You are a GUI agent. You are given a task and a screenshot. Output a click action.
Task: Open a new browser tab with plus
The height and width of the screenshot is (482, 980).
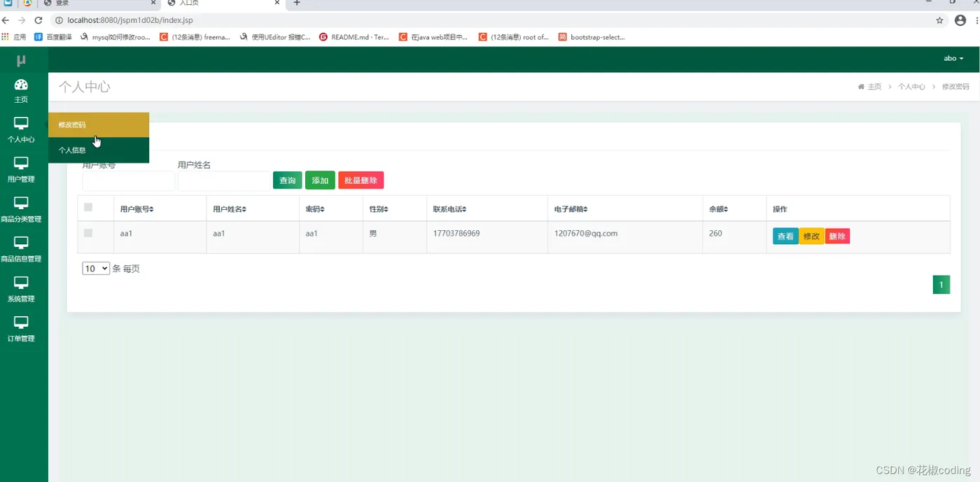(x=297, y=3)
